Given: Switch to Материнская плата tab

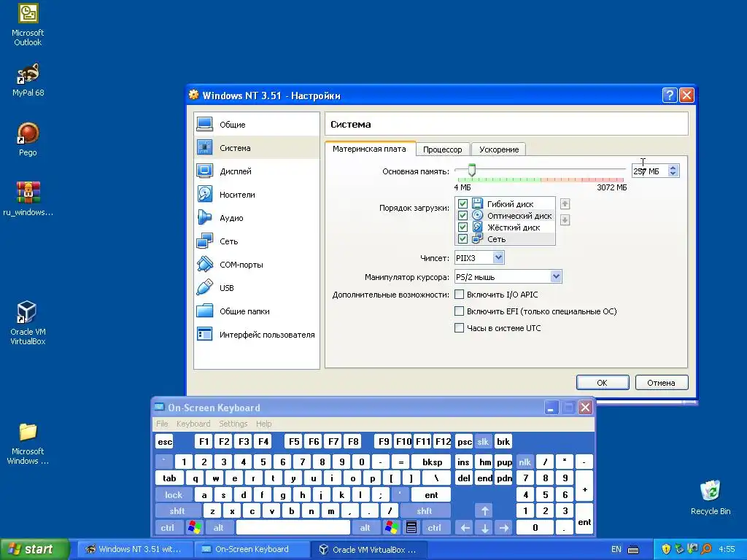Looking at the screenshot, I should [370, 149].
